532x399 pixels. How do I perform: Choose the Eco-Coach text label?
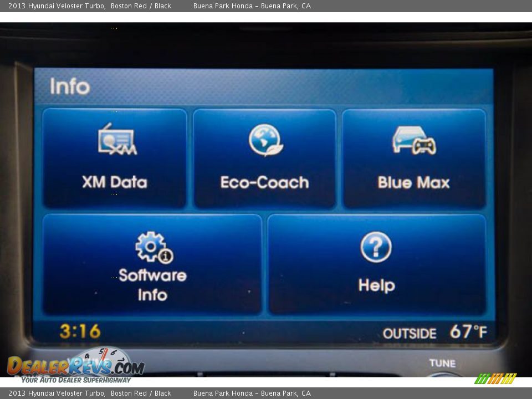point(264,182)
